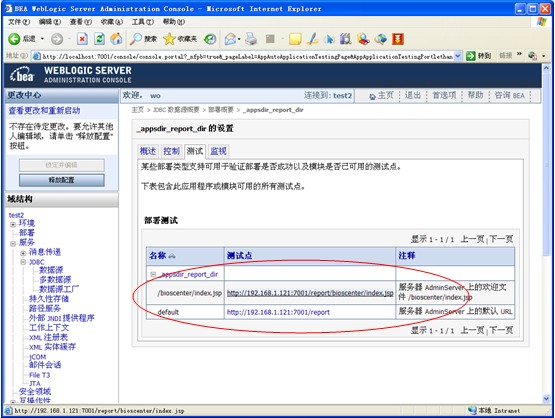The width and height of the screenshot is (555, 418).
Task: Open the Home page house icon
Action: pyautogui.click(x=116, y=39)
